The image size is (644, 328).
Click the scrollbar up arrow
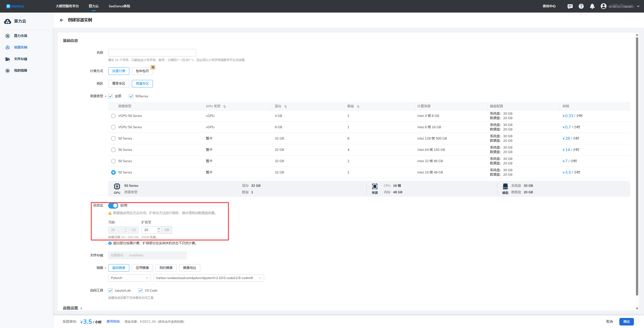[x=637, y=35]
